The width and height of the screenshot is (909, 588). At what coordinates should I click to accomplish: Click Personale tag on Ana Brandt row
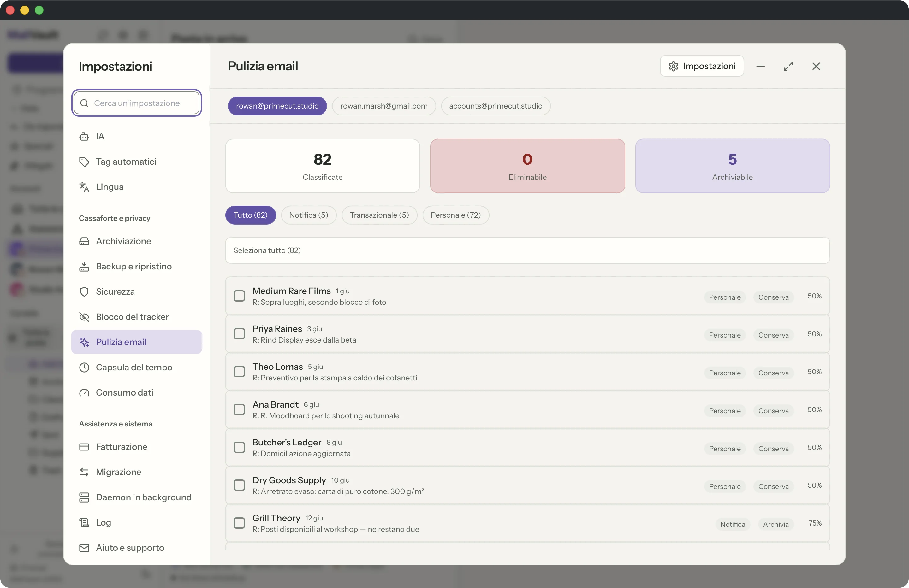pyautogui.click(x=725, y=410)
